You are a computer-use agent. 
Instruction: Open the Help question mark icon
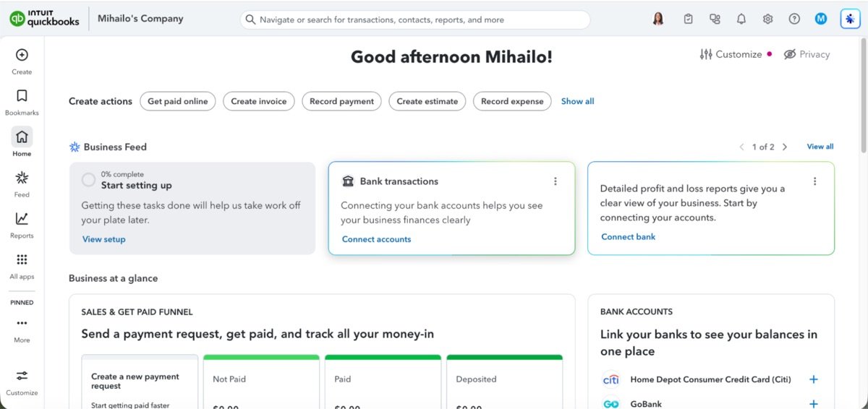[x=794, y=19]
